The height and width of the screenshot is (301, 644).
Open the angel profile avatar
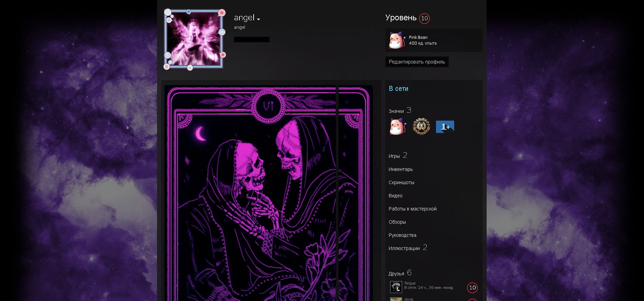tap(194, 39)
